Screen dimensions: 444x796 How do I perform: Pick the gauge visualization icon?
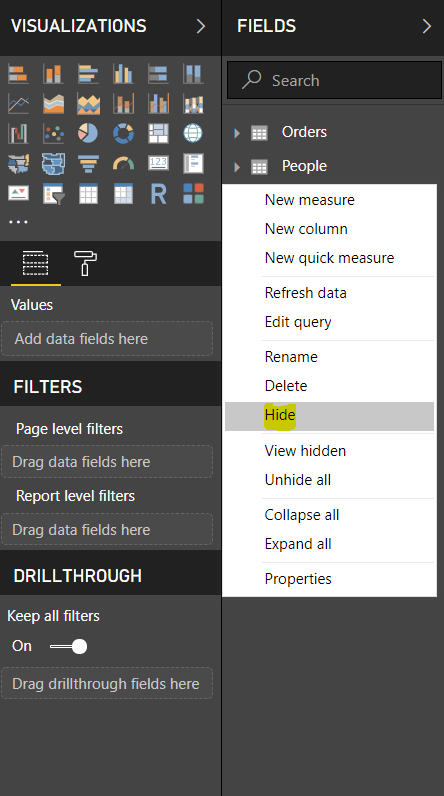[123, 163]
